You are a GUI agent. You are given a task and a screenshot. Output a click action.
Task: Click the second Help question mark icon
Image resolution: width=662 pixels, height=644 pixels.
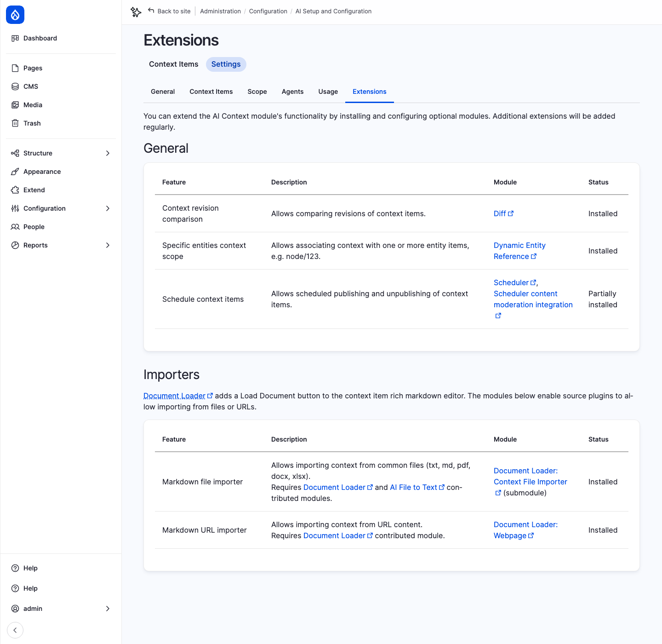coord(15,588)
